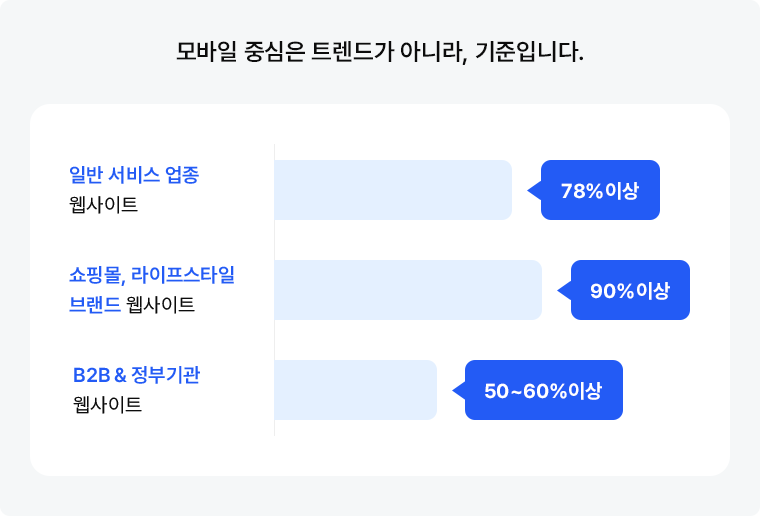The image size is (760, 516).
Task: Click the 일반 서비스 업종 label
Action: click(x=134, y=175)
